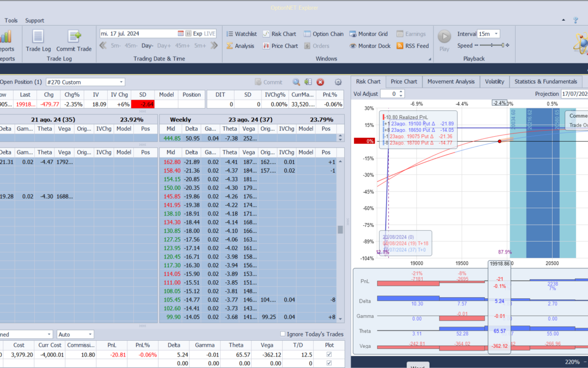The width and height of the screenshot is (588, 368).
Task: Decrease Vol Adjust with the down stepper
Action: [401, 96]
